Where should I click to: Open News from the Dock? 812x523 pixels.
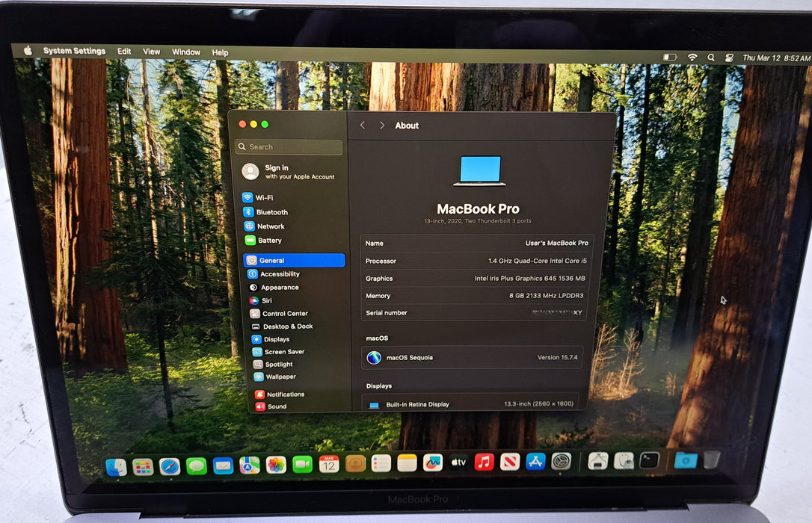(510, 462)
